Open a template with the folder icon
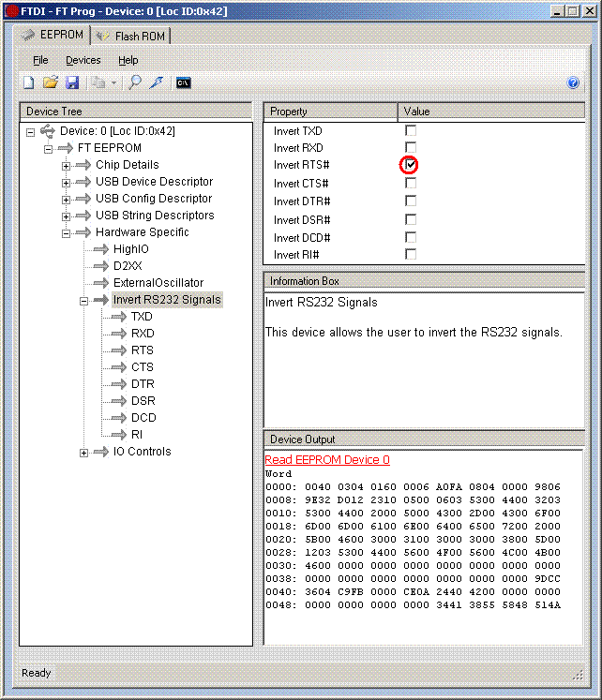The height and width of the screenshot is (700, 602). 51,83
